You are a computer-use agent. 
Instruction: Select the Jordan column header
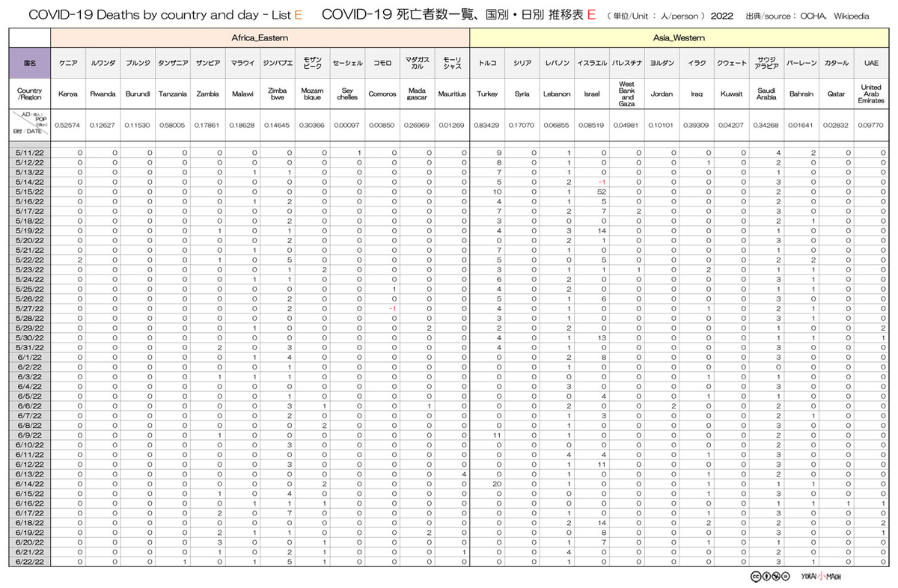pyautogui.click(x=662, y=94)
